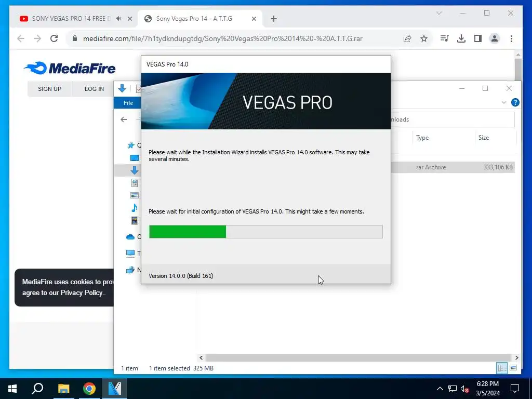Go forward in Chrome browser
Viewport: 532px width, 399px height.
pos(37,38)
